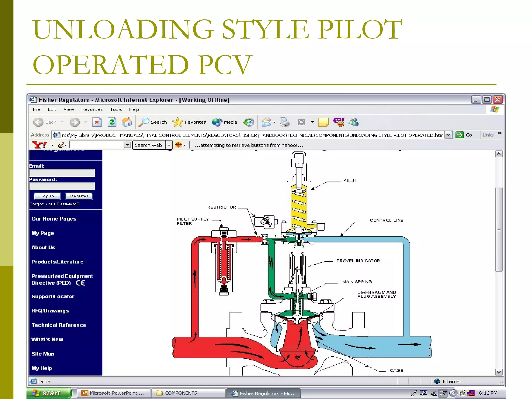
Task: Open the dropdown arrow after the full screen icon
Action: (312, 122)
